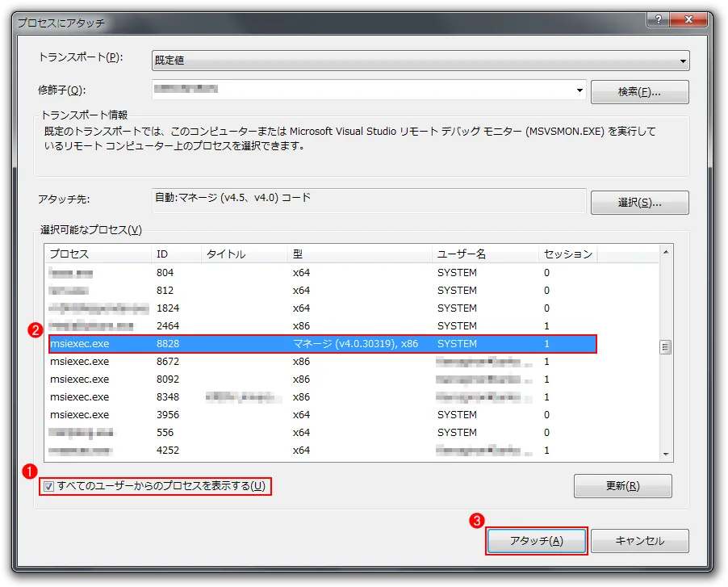This screenshot has height=587, width=728.
Task: Click マネージ (v4.0.30319), x86 type cell
Action: pos(356,344)
